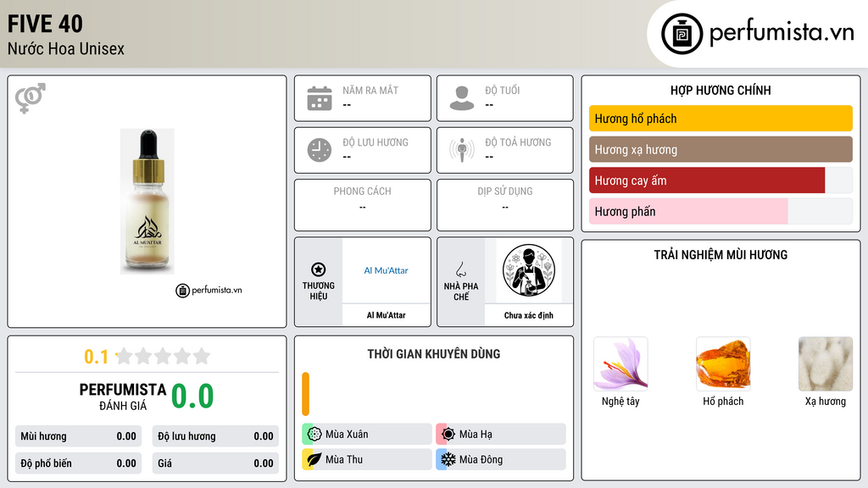
Task: Click the Độ lưu hương 0.00 score row
Action: point(215,436)
